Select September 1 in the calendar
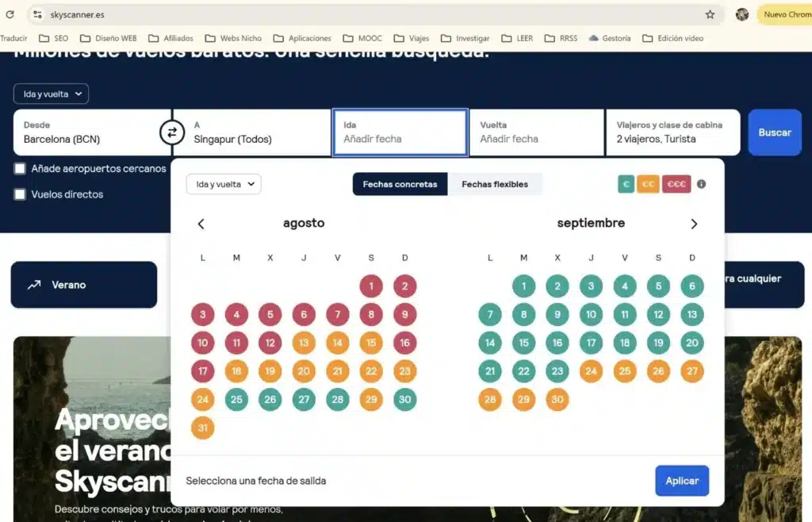Image resolution: width=812 pixels, height=522 pixels. tap(523, 286)
